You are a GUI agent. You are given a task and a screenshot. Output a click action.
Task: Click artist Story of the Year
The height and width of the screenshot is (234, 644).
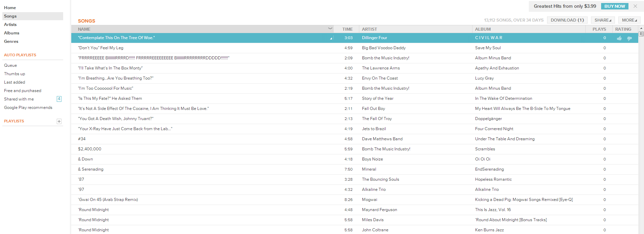(x=378, y=98)
